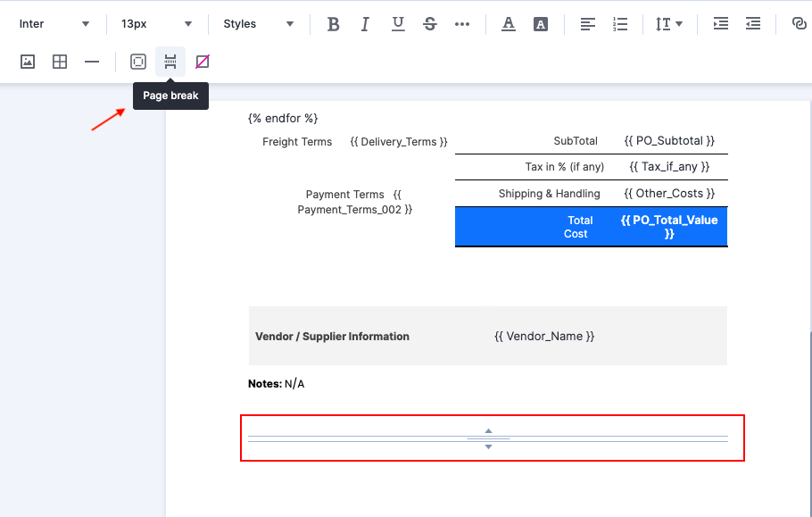Select the page break line in document
This screenshot has height=517, width=812.
coord(488,438)
